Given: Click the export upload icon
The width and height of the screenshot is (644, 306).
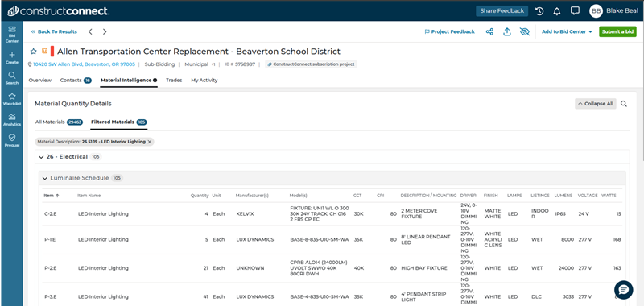Looking at the screenshot, I should [507, 31].
